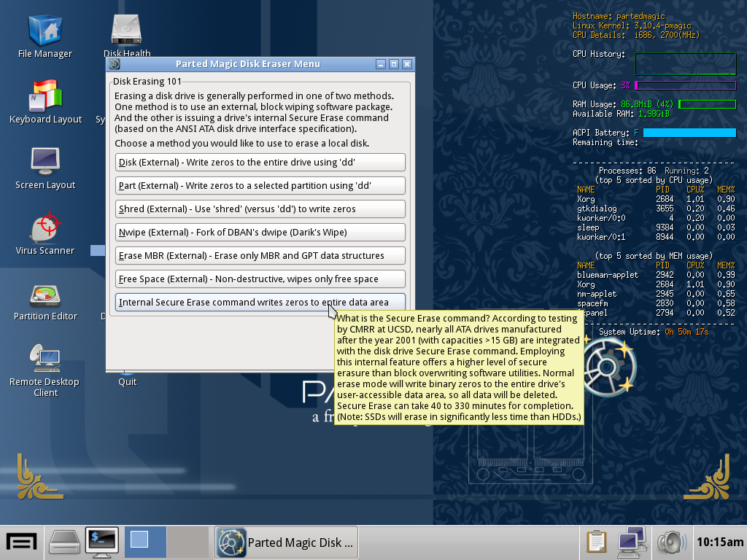This screenshot has width=747, height=560.
Task: Open a terminal from the taskbar
Action: point(101,542)
